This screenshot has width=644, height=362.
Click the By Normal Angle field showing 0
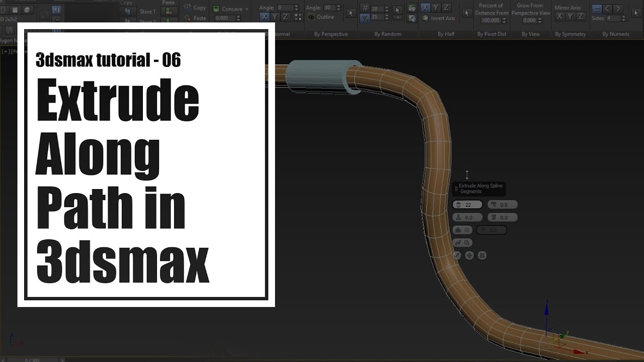pyautogui.click(x=284, y=8)
